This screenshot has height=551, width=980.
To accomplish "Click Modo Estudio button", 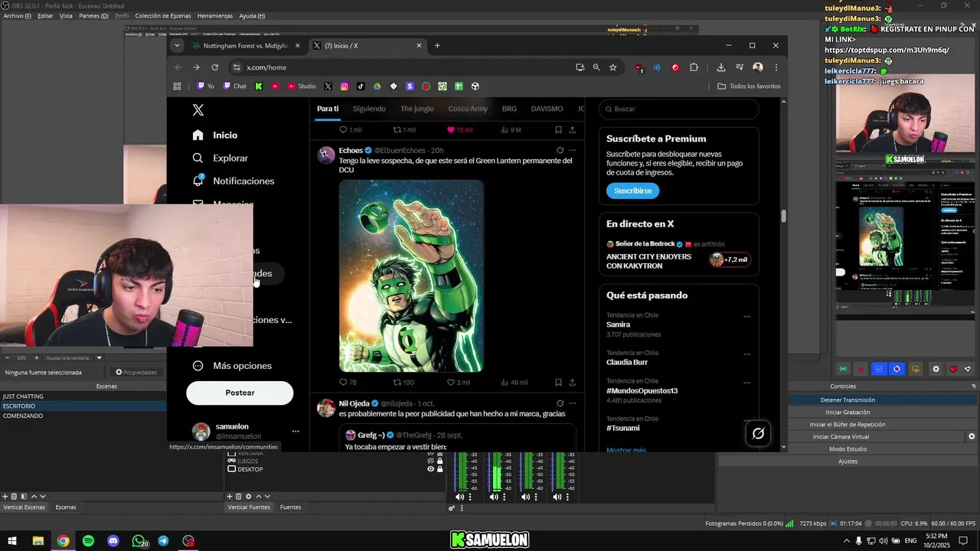I will tap(848, 449).
